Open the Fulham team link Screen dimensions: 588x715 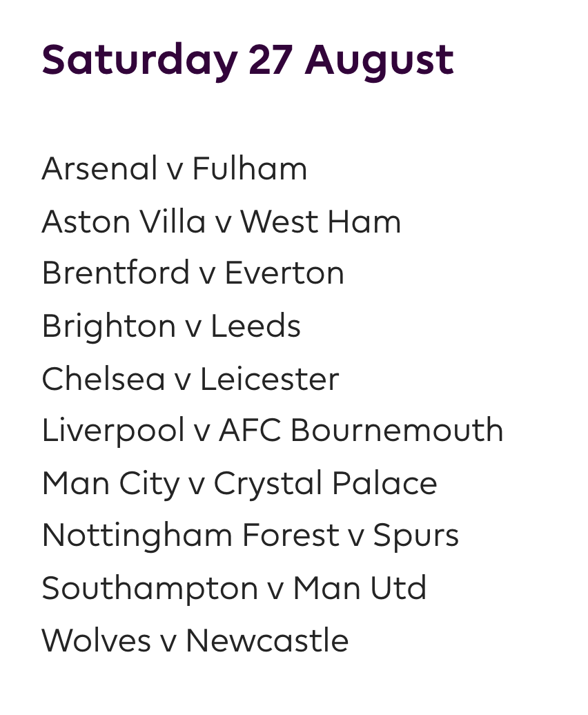click(x=250, y=169)
